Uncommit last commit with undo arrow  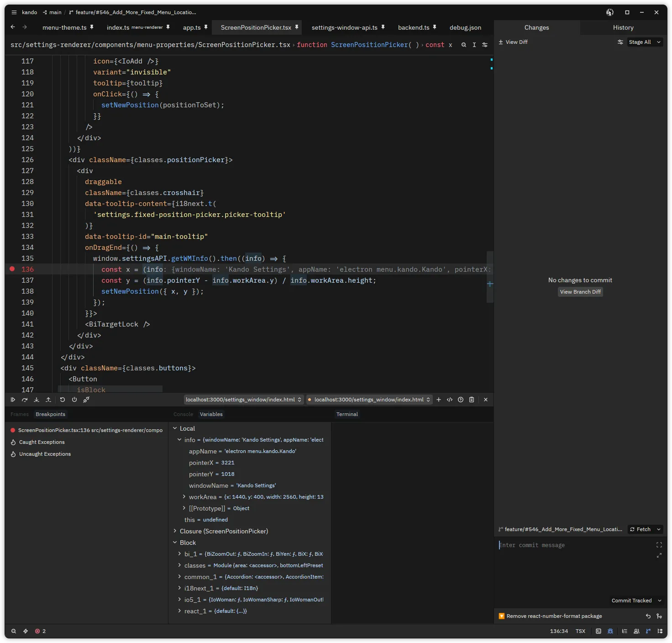[648, 616]
